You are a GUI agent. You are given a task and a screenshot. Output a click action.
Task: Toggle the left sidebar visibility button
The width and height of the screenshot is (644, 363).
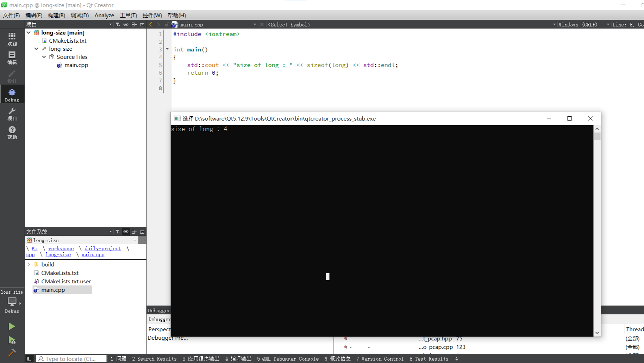click(29, 359)
